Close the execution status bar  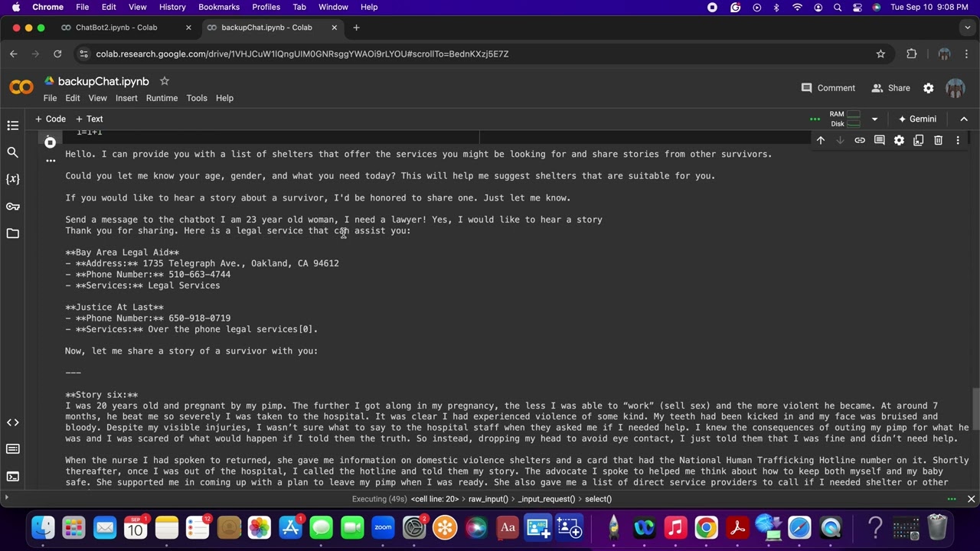click(x=971, y=499)
